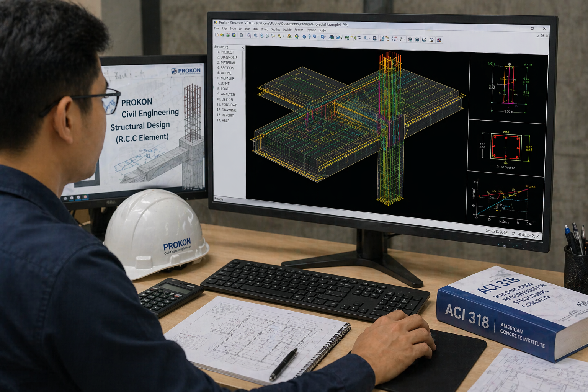The height and width of the screenshot is (392, 588).
Task: Click the X coordinate readout in status bar
Action: click(x=497, y=232)
